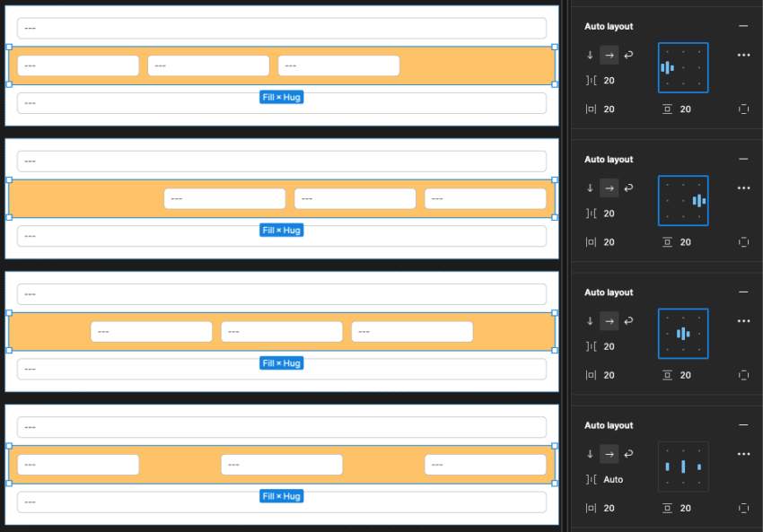This screenshot has height=532, width=763.
Task: Click the Fill × Hug badge on the bottom frame
Action: (x=281, y=494)
